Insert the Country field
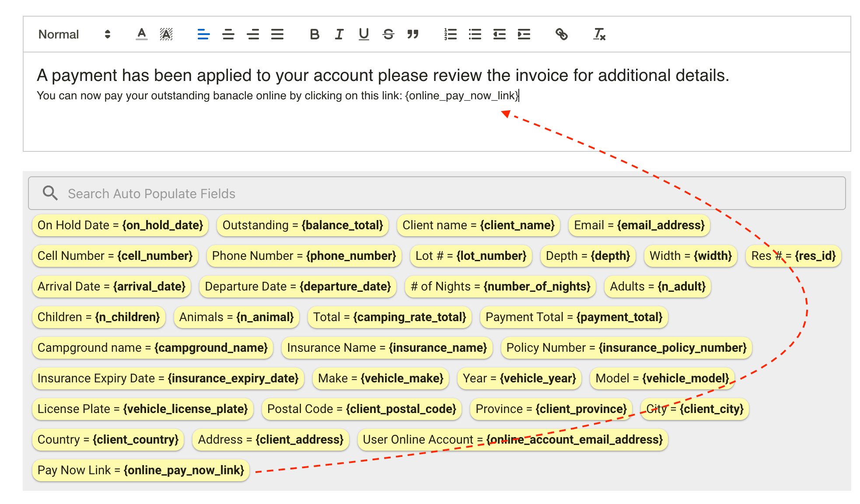860x504 pixels. 108,440
